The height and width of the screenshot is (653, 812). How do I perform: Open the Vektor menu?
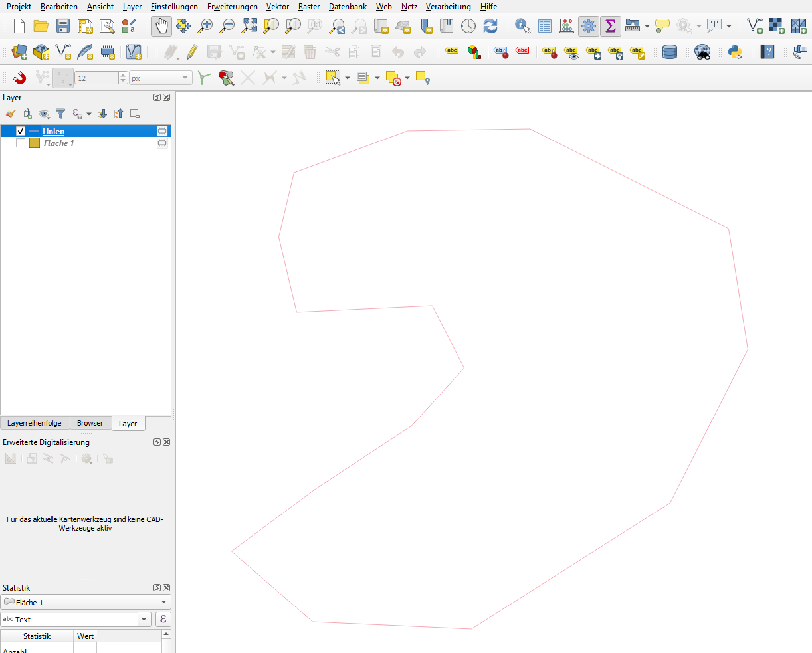pyautogui.click(x=277, y=7)
